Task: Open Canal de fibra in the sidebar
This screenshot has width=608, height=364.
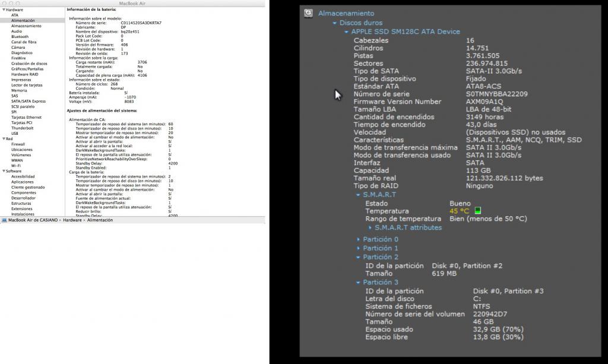Action: click(24, 42)
